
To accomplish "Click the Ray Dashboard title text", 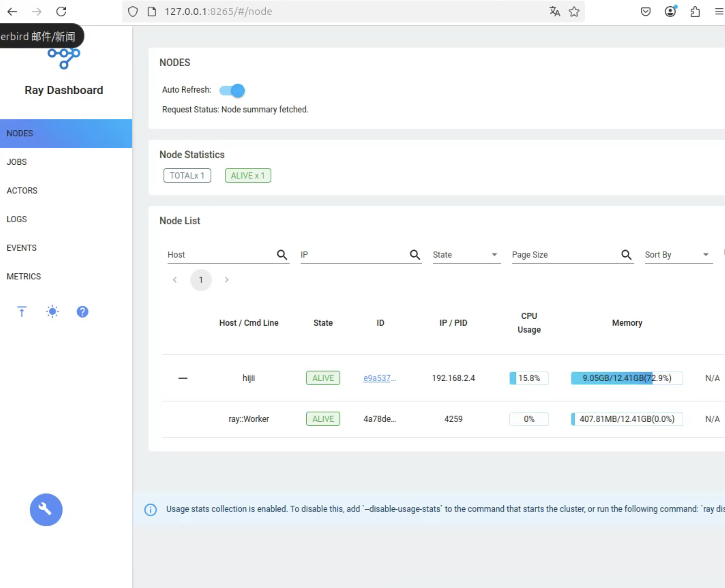I will 64,90.
